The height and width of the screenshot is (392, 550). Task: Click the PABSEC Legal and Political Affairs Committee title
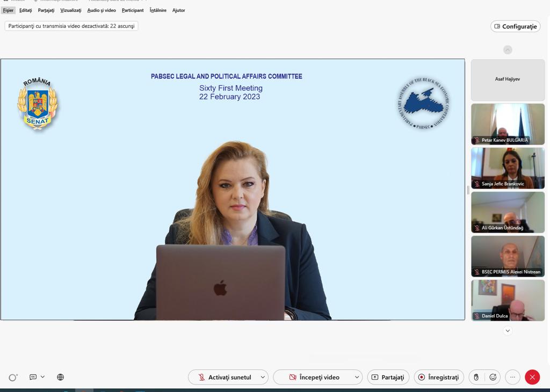[227, 76]
